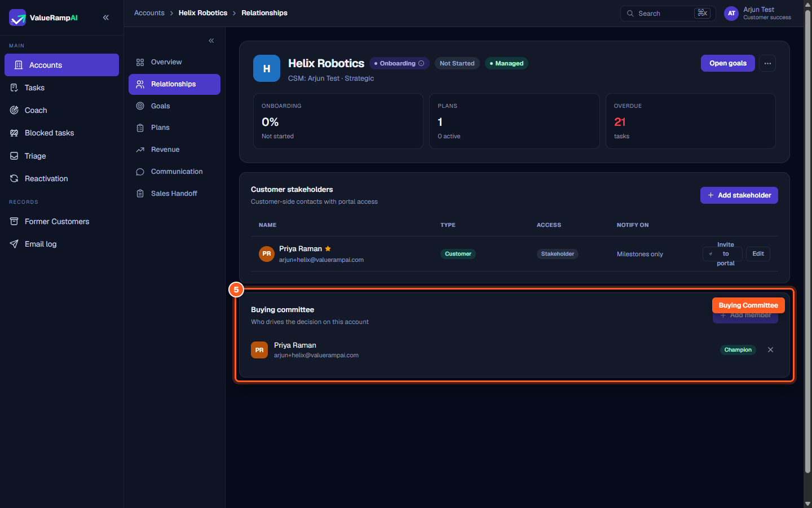Open Tasks in the sidebar
This screenshot has width=812, height=508.
tap(61, 87)
